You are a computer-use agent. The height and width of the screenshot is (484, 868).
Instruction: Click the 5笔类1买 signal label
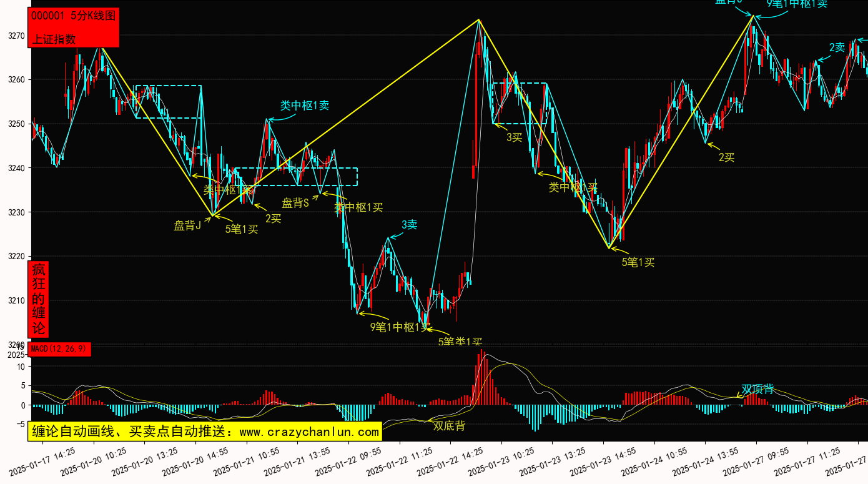click(x=460, y=342)
